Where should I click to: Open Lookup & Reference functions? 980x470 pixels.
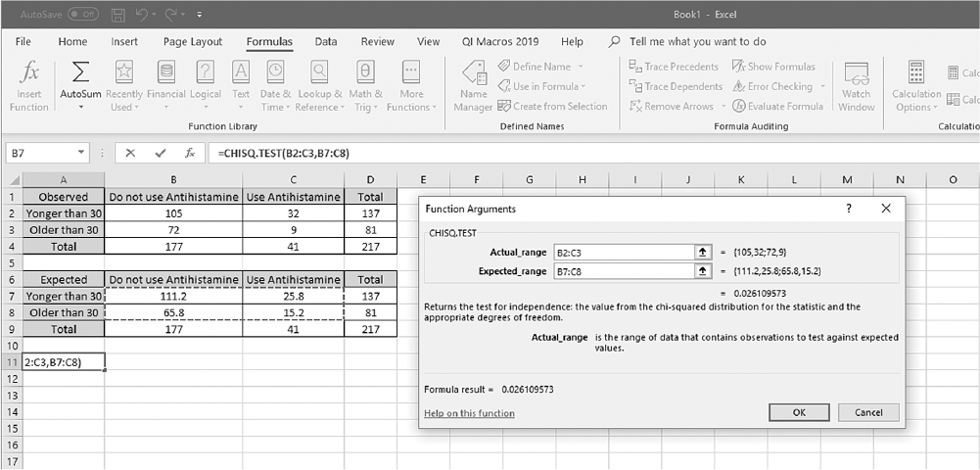(320, 86)
